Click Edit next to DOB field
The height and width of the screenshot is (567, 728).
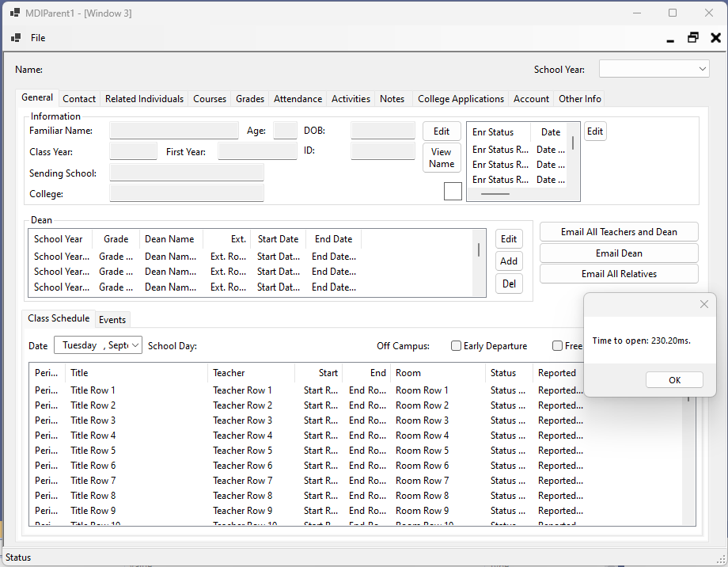click(442, 131)
